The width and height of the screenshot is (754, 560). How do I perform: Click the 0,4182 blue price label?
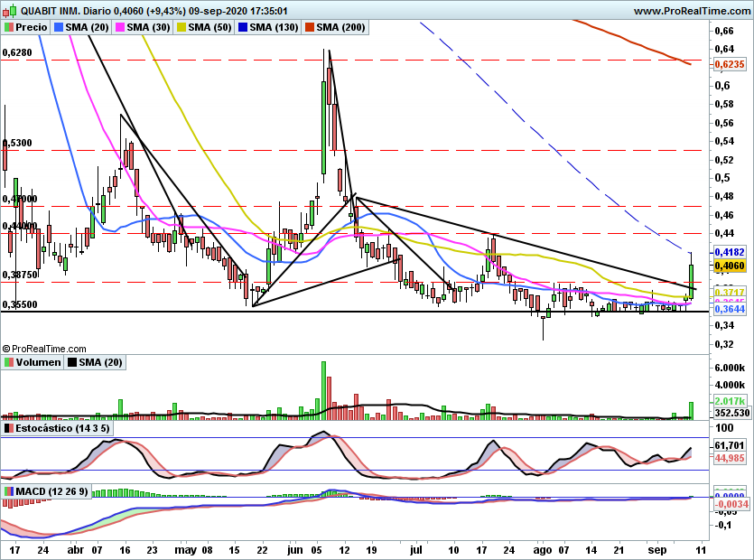coord(729,252)
